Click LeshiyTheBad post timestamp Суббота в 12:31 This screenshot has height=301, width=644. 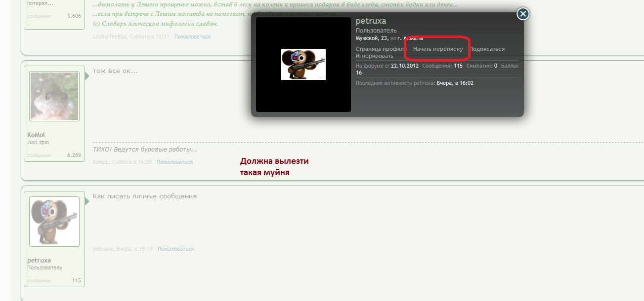[x=150, y=37]
